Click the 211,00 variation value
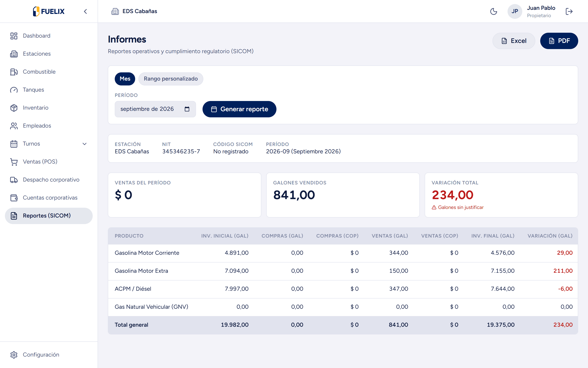 (x=563, y=271)
